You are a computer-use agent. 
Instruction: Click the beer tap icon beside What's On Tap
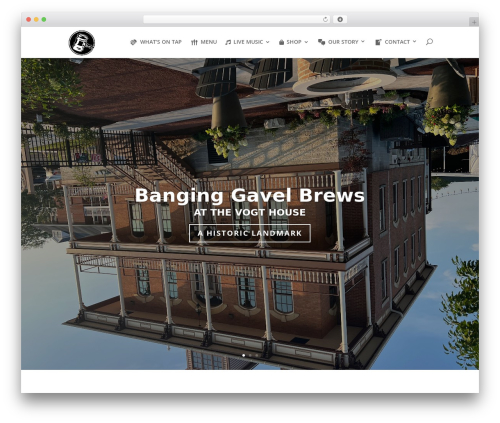(x=133, y=42)
